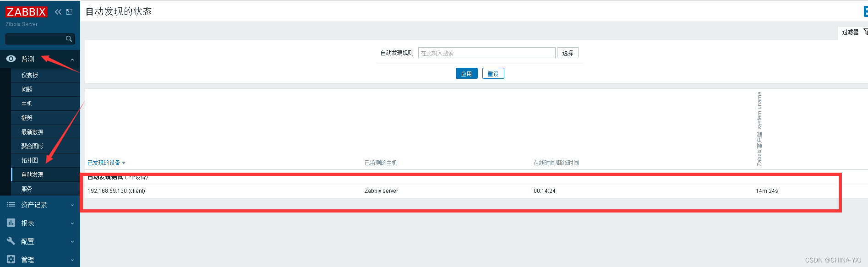Screen dimensions: 868x267
Task: Click the 自动发现的状态 page title
Action: pyautogui.click(x=119, y=11)
